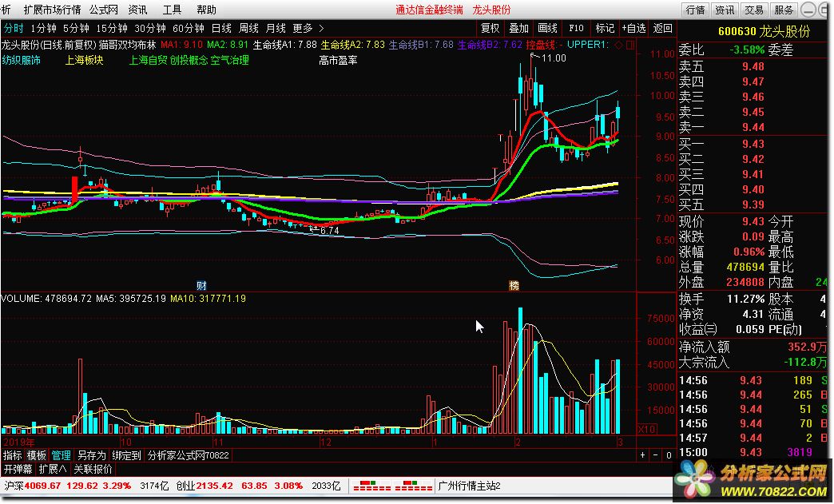Click the 标记 mark button
Screen dimensions: 834x504
[x=605, y=28]
